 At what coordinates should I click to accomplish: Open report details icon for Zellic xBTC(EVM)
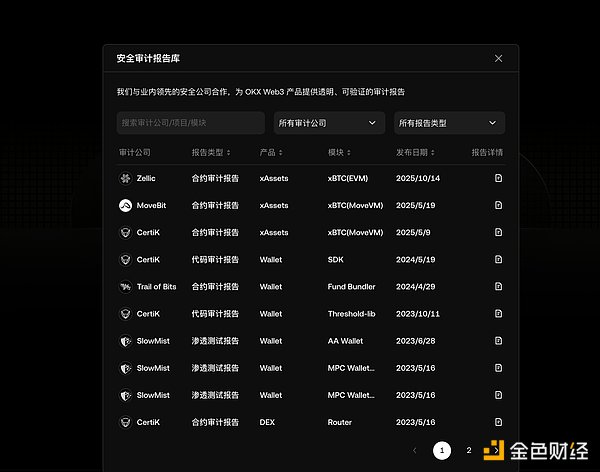(x=498, y=178)
